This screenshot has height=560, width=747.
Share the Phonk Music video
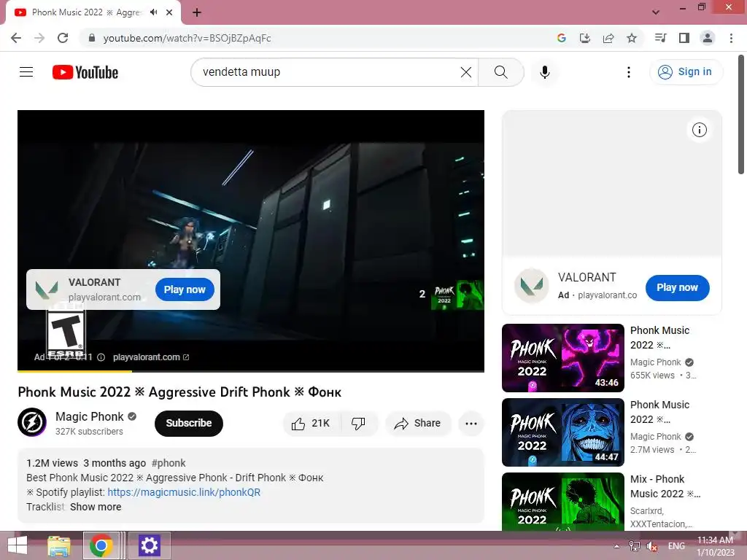point(417,424)
